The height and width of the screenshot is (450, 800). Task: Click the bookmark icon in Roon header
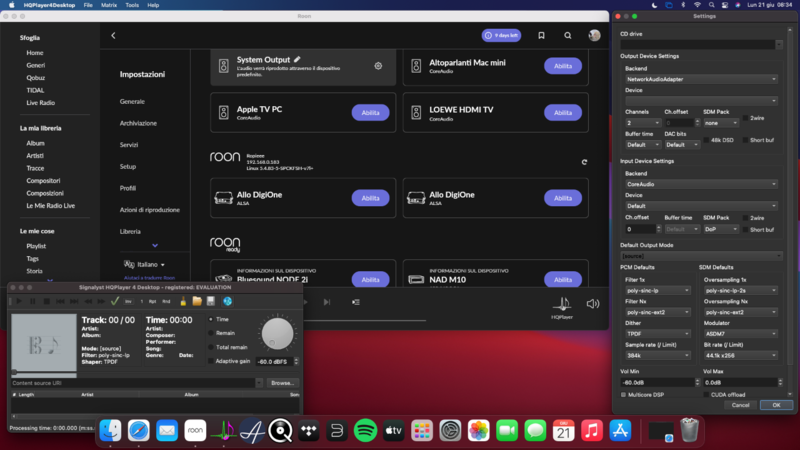coord(541,36)
